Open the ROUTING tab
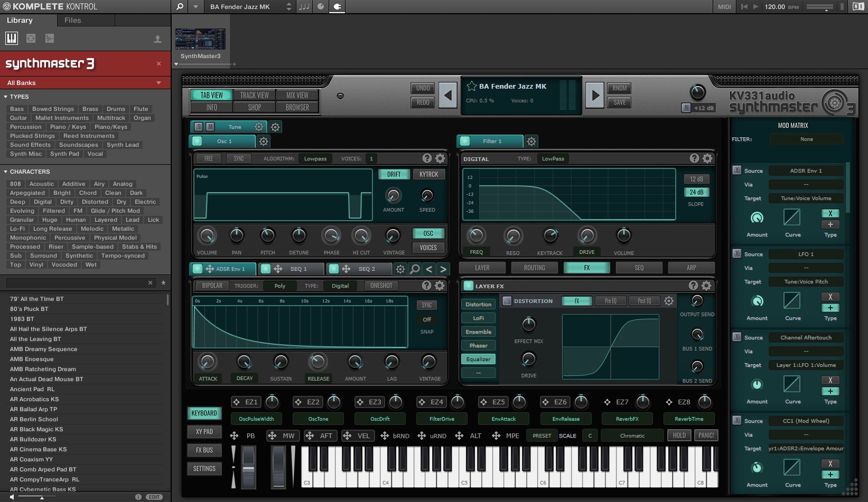Screen dimensions: 868x502 pyautogui.click(x=535, y=268)
